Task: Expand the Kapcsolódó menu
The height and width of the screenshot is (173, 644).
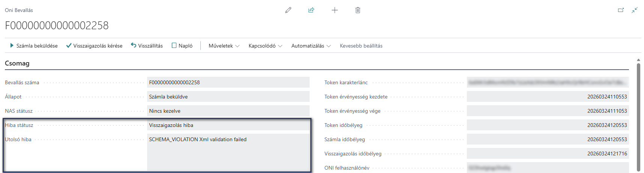Action: (x=265, y=46)
